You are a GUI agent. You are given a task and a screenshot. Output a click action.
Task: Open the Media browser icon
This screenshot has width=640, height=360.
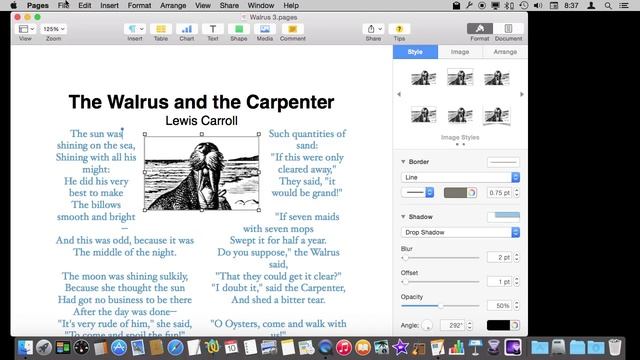pyautogui.click(x=264, y=29)
